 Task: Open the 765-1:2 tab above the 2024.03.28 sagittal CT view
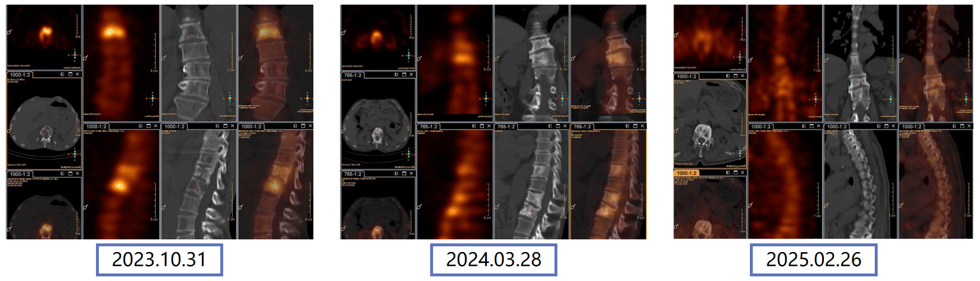[x=506, y=127]
